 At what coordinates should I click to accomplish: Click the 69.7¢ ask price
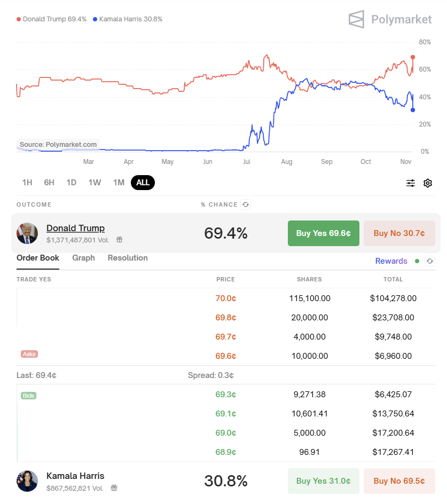point(226,337)
